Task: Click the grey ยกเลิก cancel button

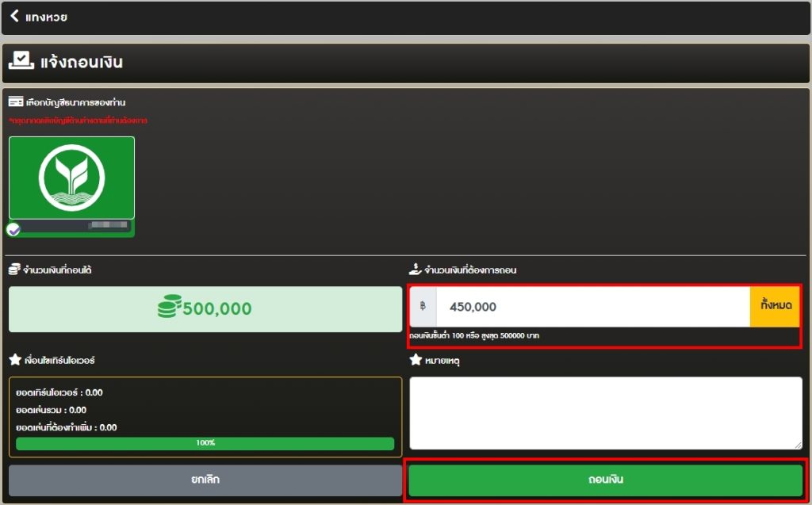Action: (205, 480)
